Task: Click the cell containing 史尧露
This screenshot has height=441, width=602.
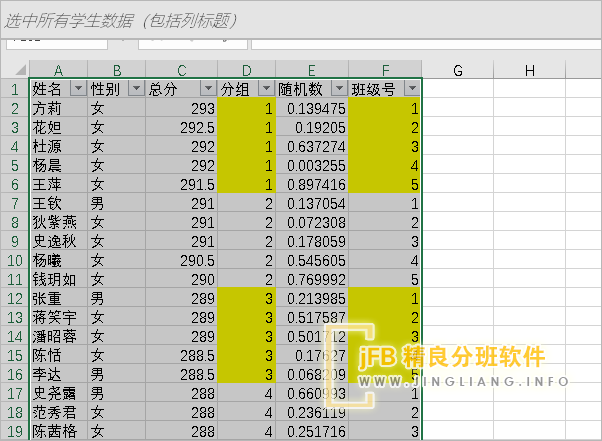Action: tap(59, 393)
